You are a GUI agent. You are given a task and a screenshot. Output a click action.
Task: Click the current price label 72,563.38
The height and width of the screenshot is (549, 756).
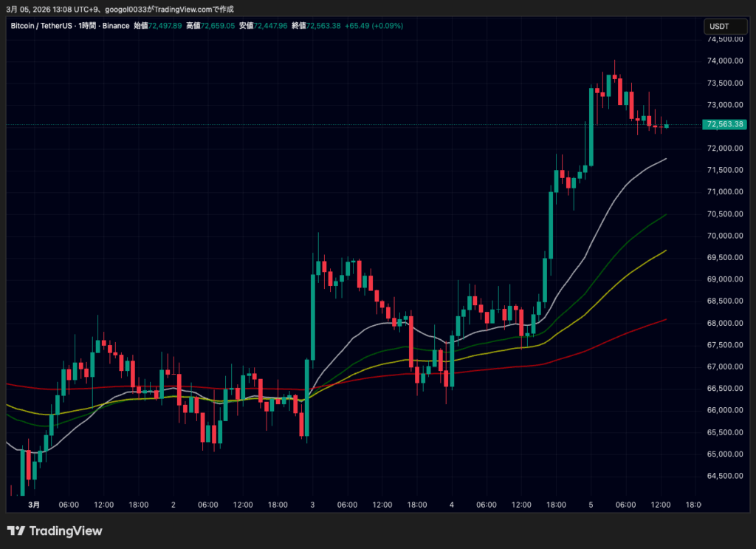click(x=724, y=125)
